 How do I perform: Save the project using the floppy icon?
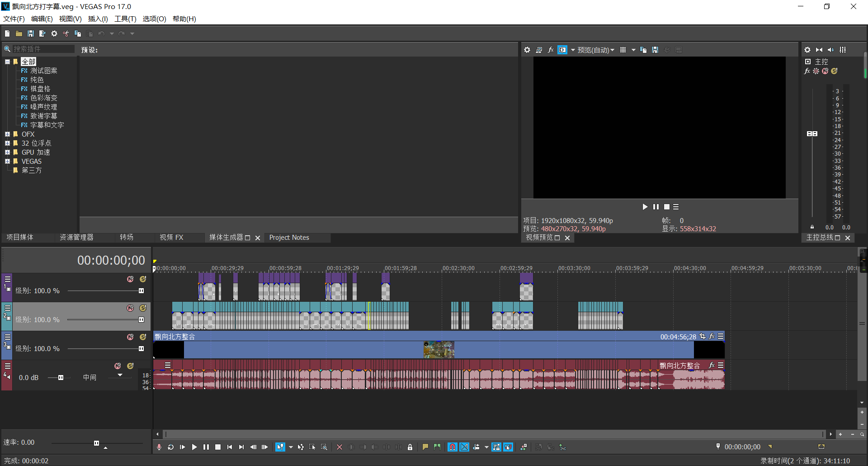31,33
